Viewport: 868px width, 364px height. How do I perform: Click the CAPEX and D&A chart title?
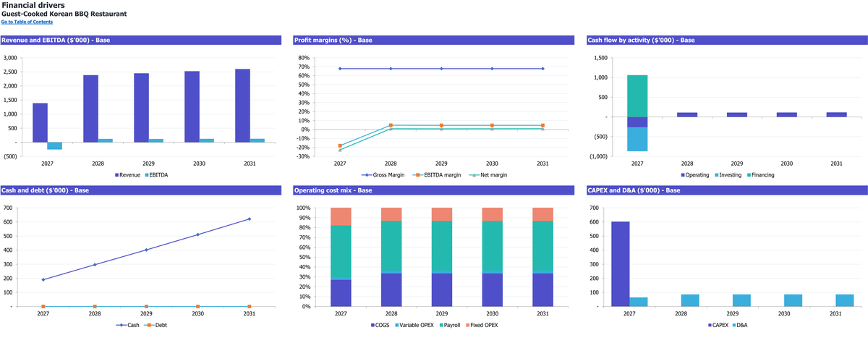(x=634, y=190)
